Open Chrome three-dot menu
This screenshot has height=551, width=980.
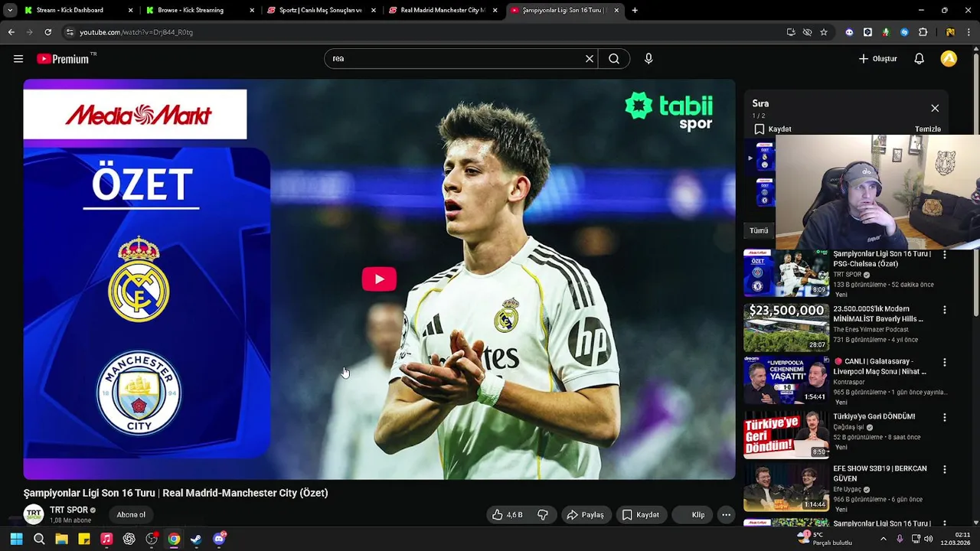(968, 32)
